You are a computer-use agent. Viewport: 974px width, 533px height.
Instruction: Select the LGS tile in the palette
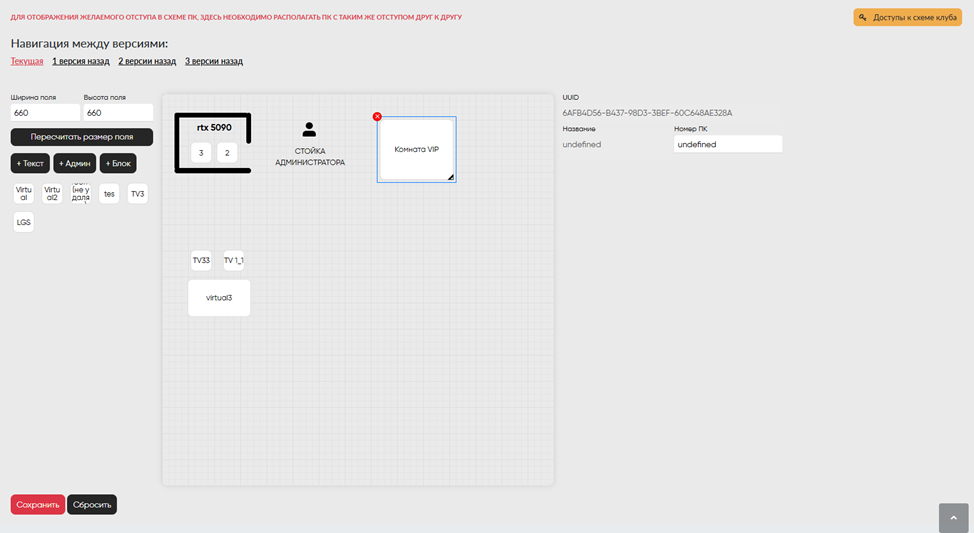click(x=24, y=222)
